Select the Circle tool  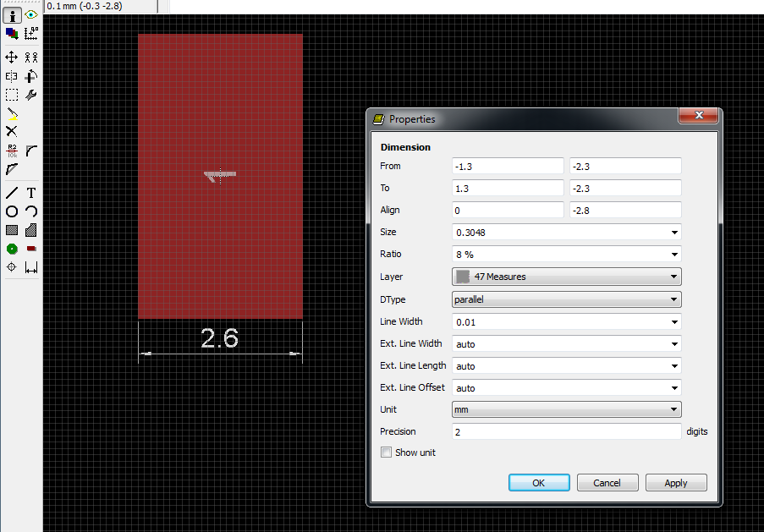[x=12, y=211]
